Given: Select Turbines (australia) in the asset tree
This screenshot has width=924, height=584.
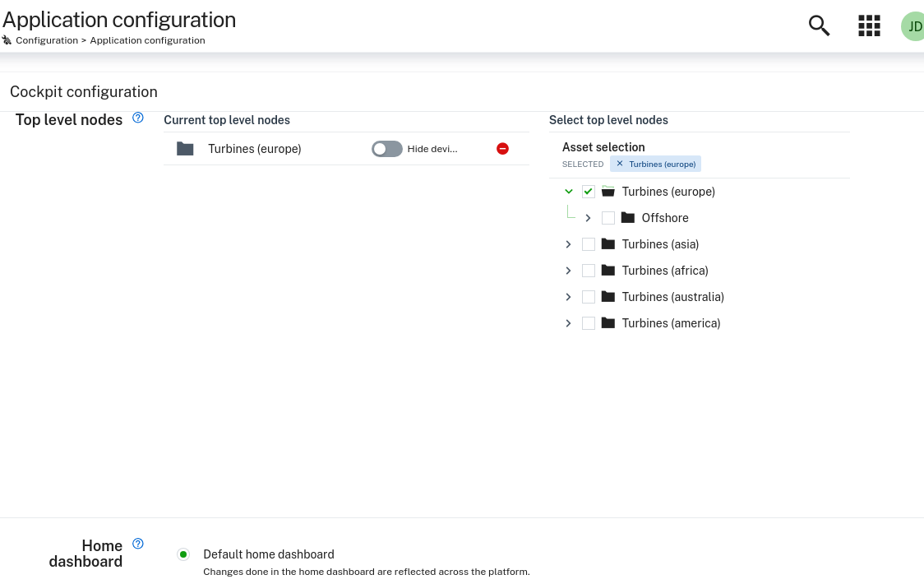Looking at the screenshot, I should (672, 296).
